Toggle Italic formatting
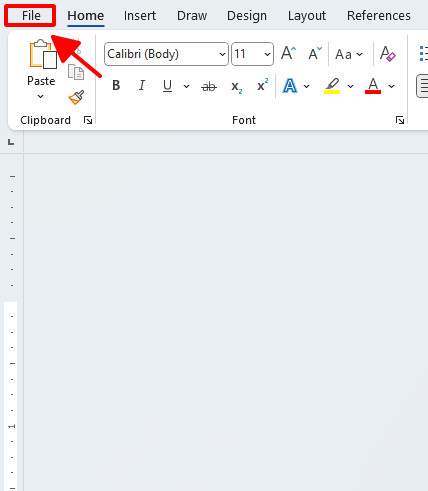 coord(142,86)
